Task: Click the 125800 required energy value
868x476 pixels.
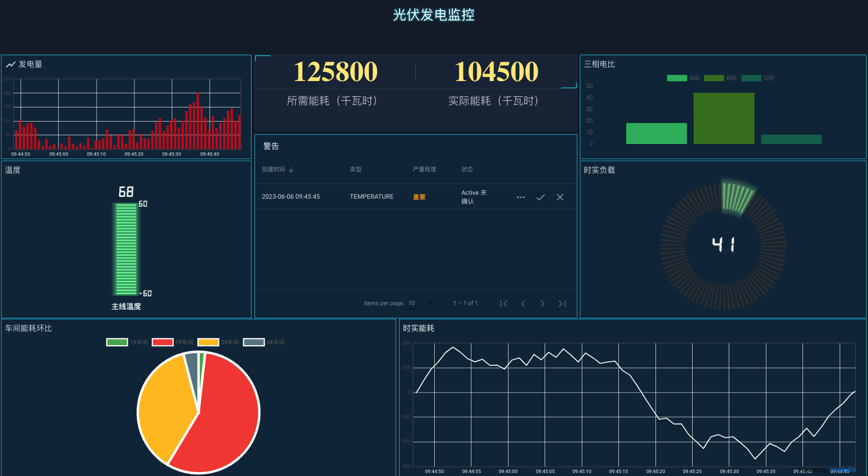Action: coord(336,71)
